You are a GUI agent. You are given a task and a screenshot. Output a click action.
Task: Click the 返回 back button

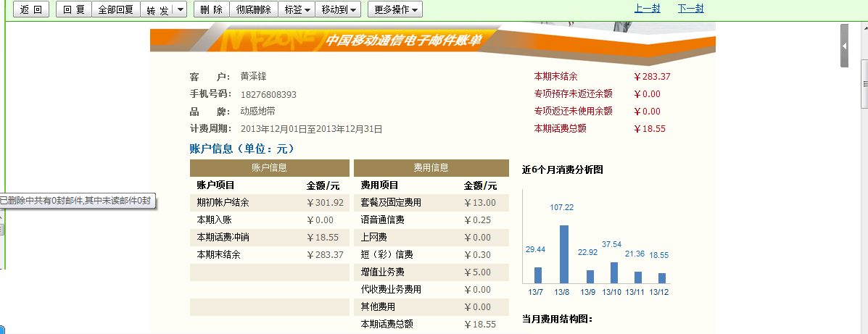pos(31,9)
